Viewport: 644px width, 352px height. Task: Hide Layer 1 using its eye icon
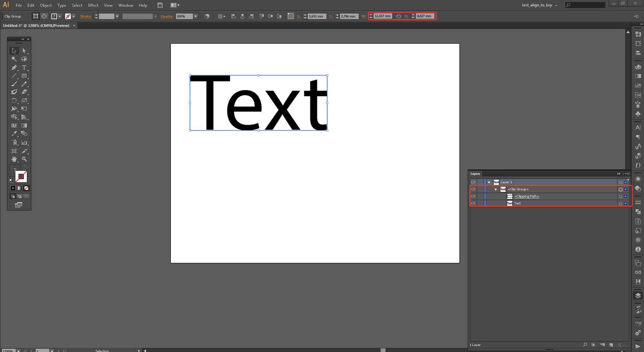point(473,182)
